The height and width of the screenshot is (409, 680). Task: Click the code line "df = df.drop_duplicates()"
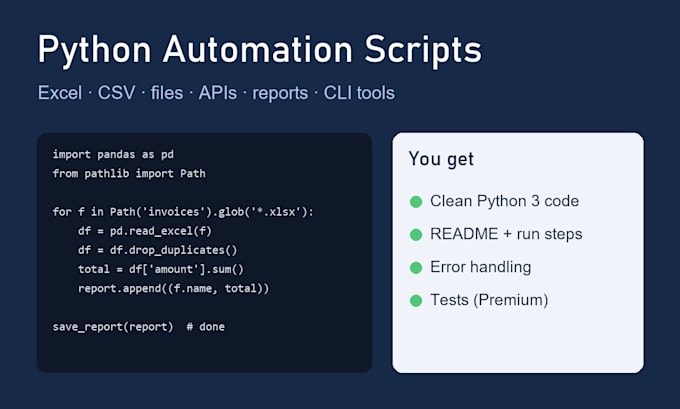[x=157, y=250]
